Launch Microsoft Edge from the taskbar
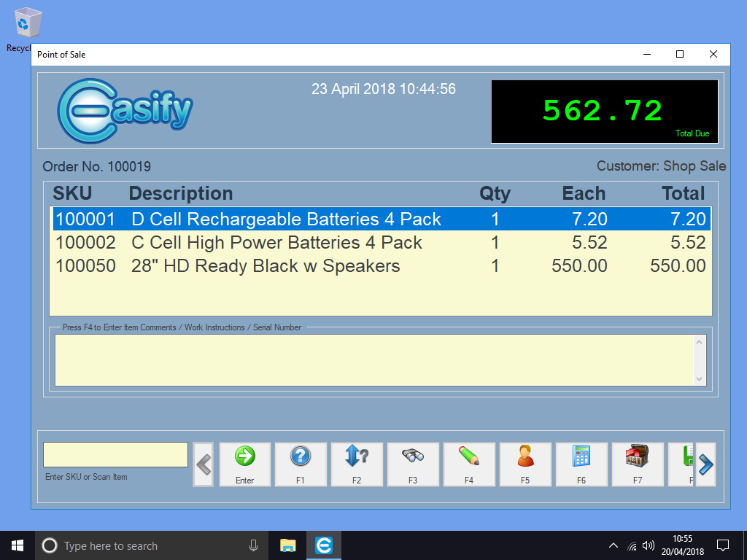This screenshot has height=560, width=747. [323, 545]
